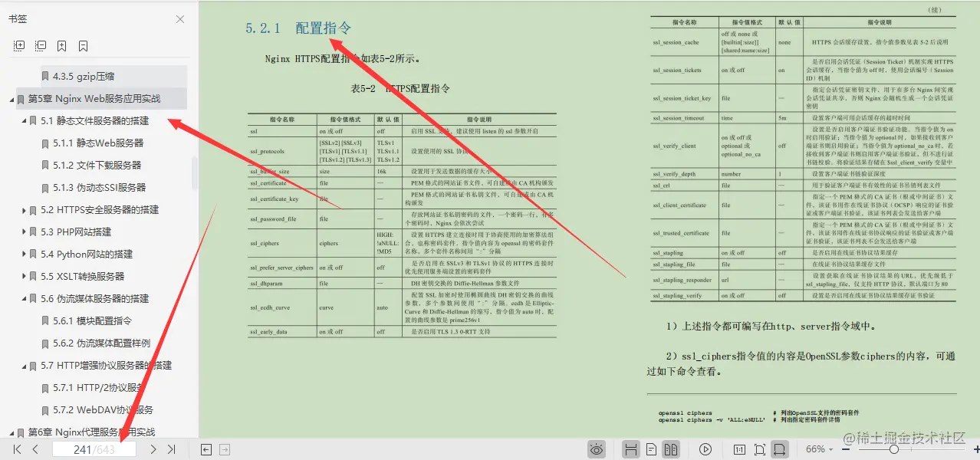Screen dimensions: 980x460
Task: Start auto-scroll with the play icon
Action: (x=705, y=449)
